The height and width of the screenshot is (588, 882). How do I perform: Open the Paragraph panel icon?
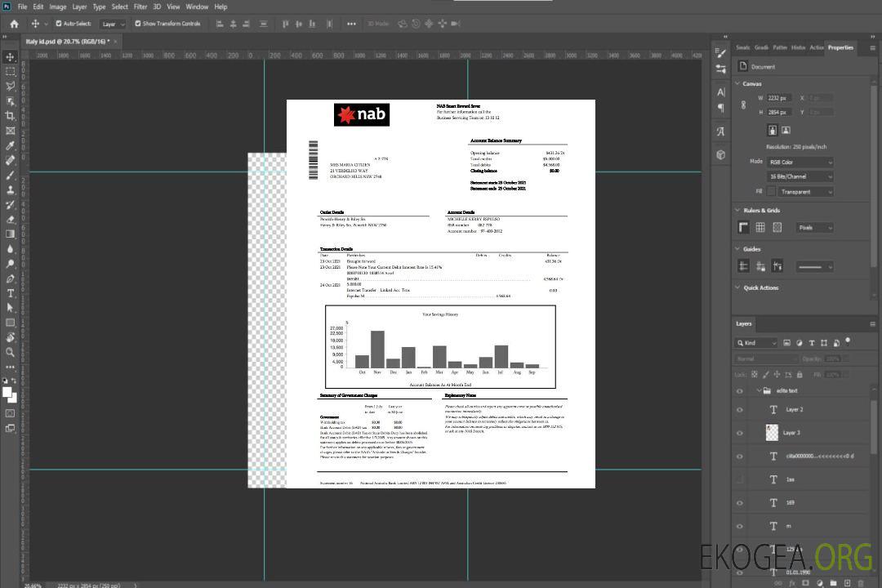pyautogui.click(x=721, y=108)
